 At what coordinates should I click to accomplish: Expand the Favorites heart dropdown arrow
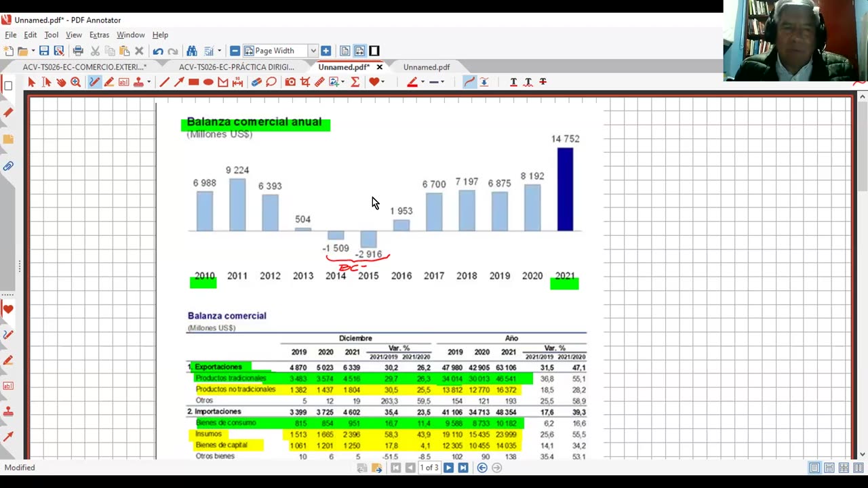[x=382, y=82]
